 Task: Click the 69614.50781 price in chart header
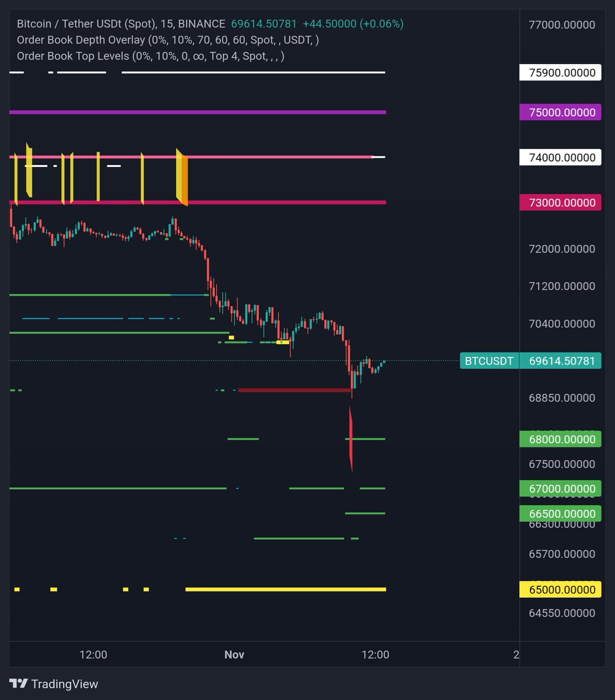264,24
